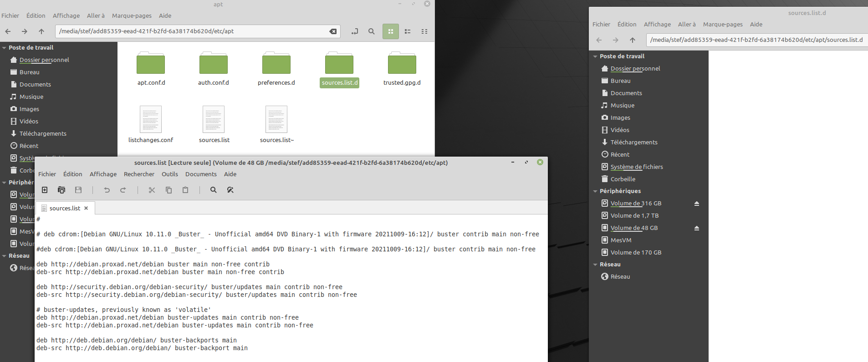The width and height of the screenshot is (868, 362).
Task: Open find and replace in text editor
Action: click(230, 190)
